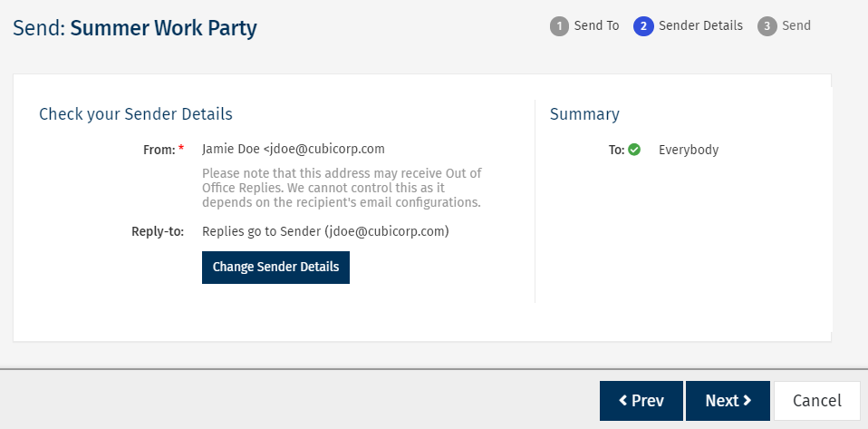
Task: Click the Summary heading
Action: 584,114
